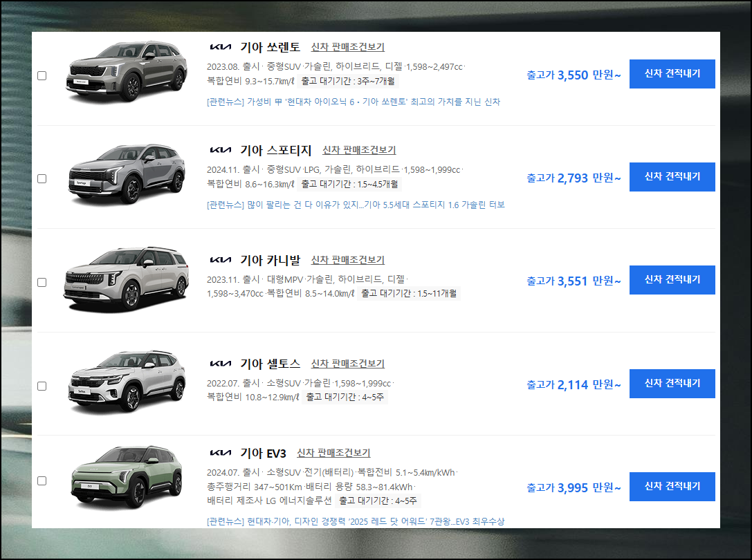Open the 쏘렌토 관련뉴스 article link

(354, 102)
